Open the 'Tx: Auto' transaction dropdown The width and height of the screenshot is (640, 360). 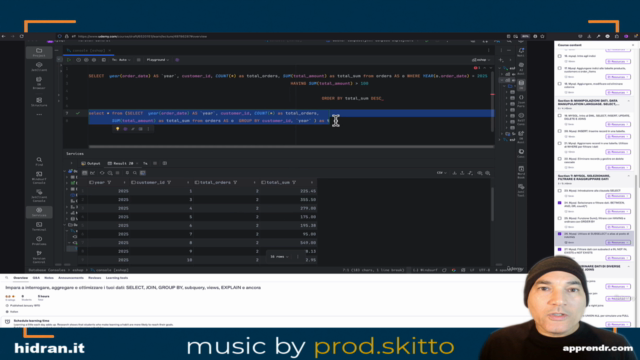pyautogui.click(x=121, y=60)
